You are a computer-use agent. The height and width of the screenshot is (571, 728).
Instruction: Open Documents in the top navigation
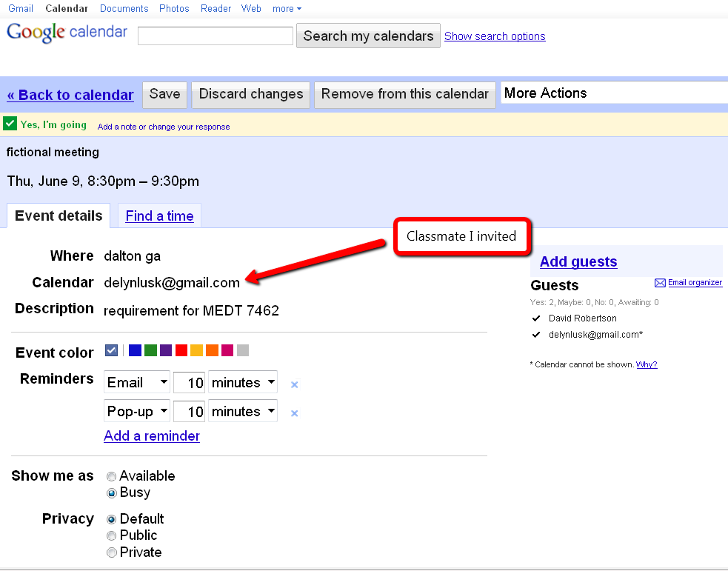[124, 9]
